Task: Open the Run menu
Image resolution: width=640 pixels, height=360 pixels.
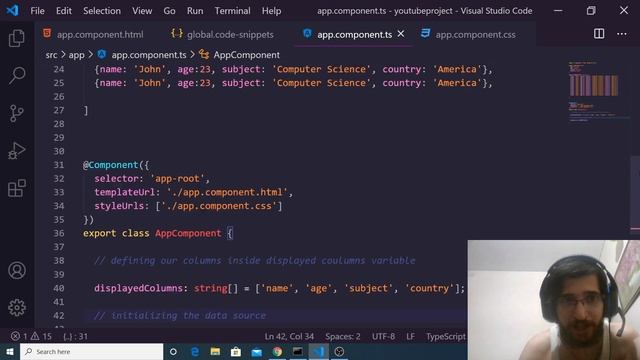Action: point(195,11)
